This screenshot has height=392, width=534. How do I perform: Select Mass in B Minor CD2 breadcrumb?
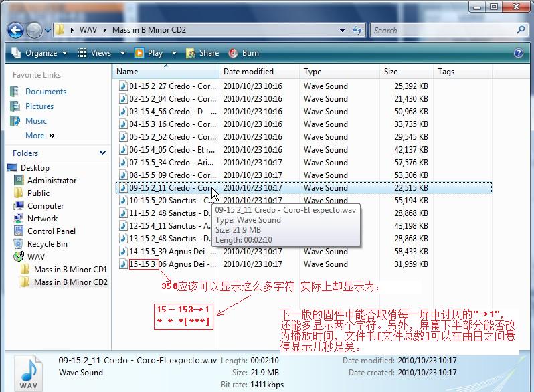pos(149,30)
